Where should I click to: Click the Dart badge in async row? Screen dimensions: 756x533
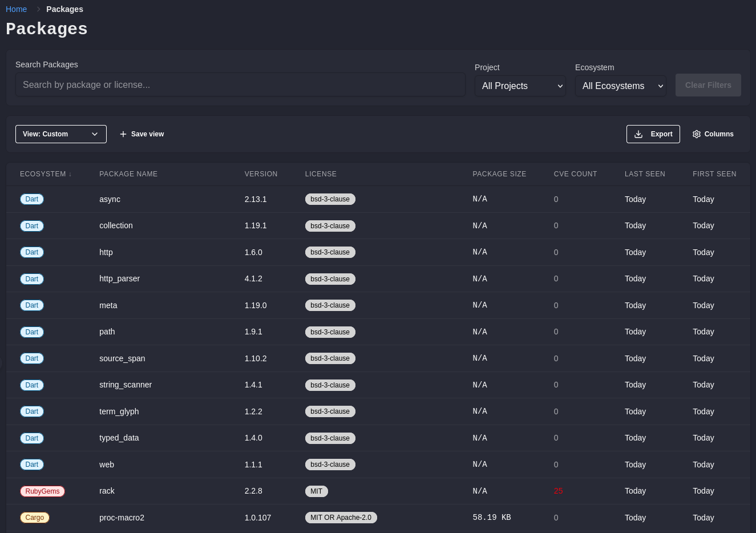pos(32,199)
